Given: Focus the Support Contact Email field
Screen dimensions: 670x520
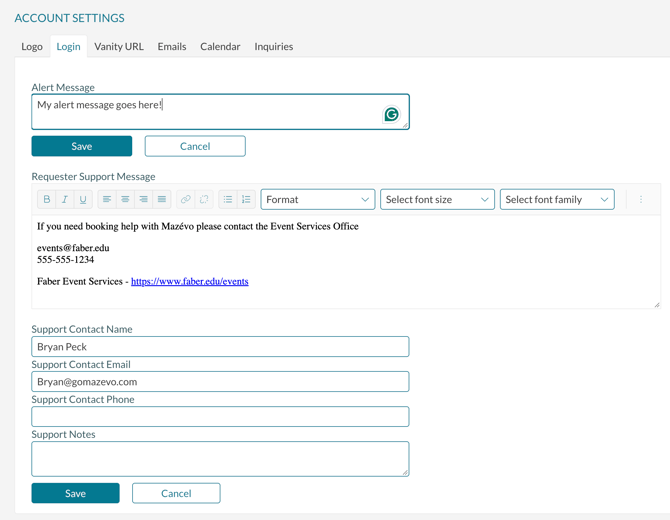Looking at the screenshot, I should point(220,382).
